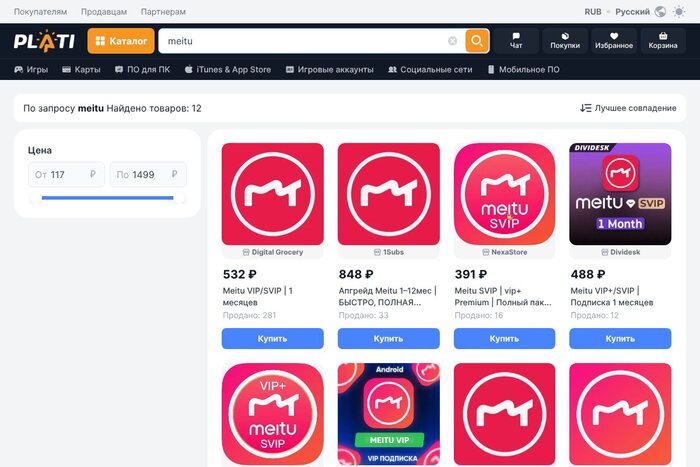Click the right handle of price slider
The width and height of the screenshot is (700, 467).
coord(179,198)
